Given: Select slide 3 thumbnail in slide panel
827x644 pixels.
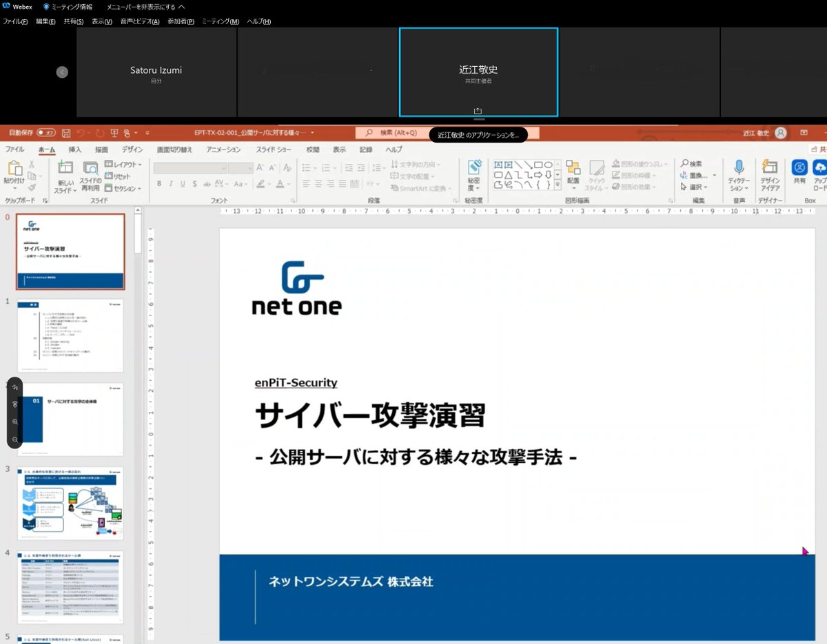Looking at the screenshot, I should pos(70,503).
